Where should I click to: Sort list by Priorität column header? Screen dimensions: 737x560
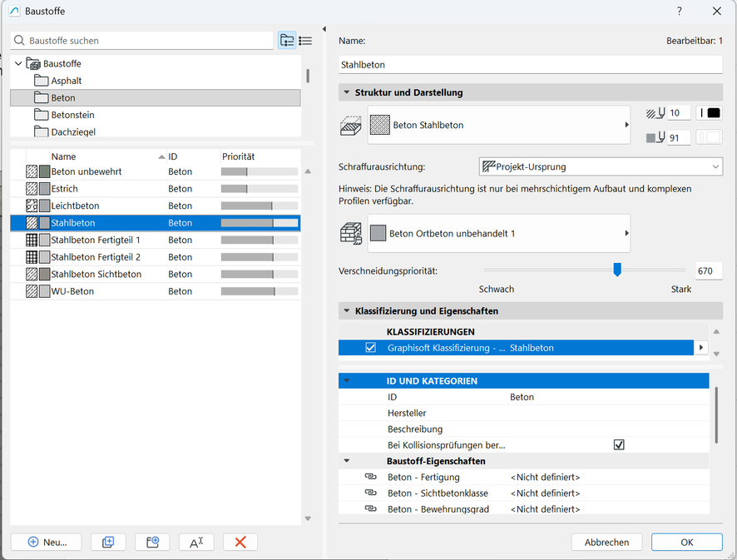click(260, 156)
